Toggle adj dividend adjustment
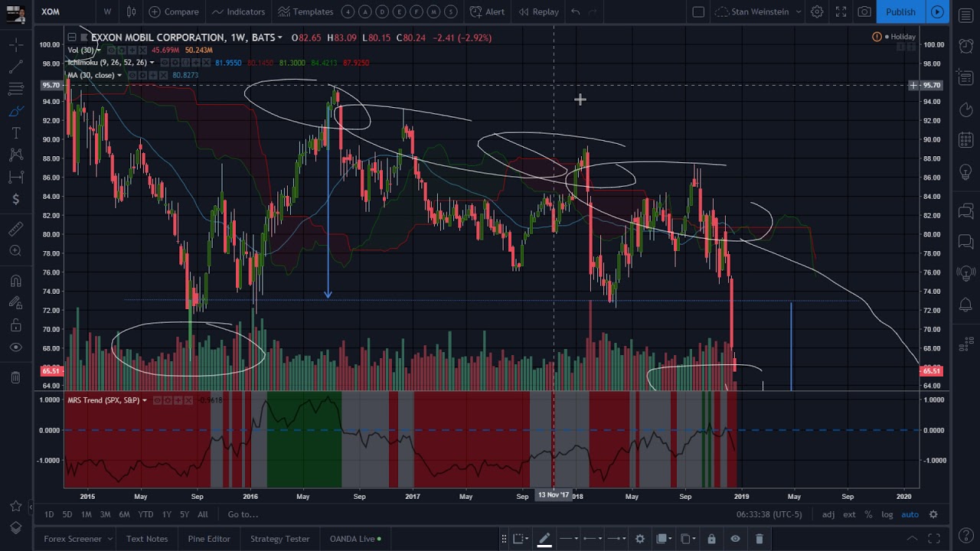This screenshot has width=980, height=551. [x=828, y=514]
